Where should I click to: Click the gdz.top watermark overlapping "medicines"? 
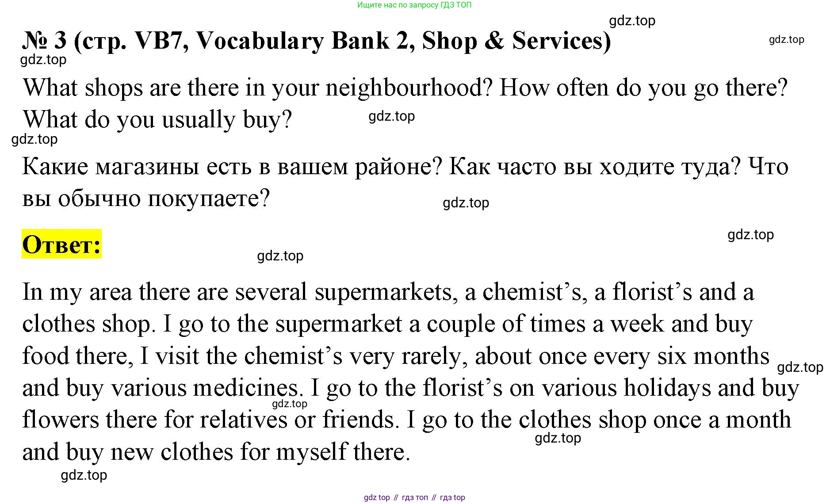tap(289, 404)
